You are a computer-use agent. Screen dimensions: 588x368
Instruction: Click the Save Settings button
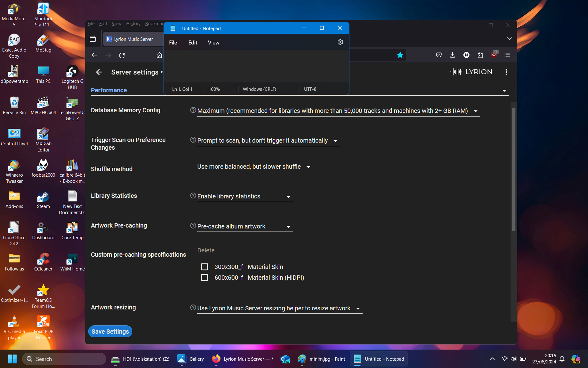coord(110,332)
